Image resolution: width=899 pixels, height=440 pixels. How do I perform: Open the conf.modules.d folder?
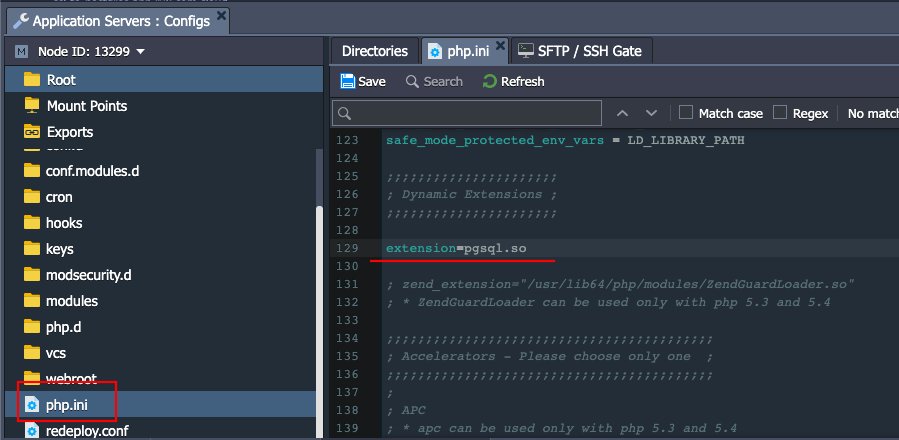(92, 171)
